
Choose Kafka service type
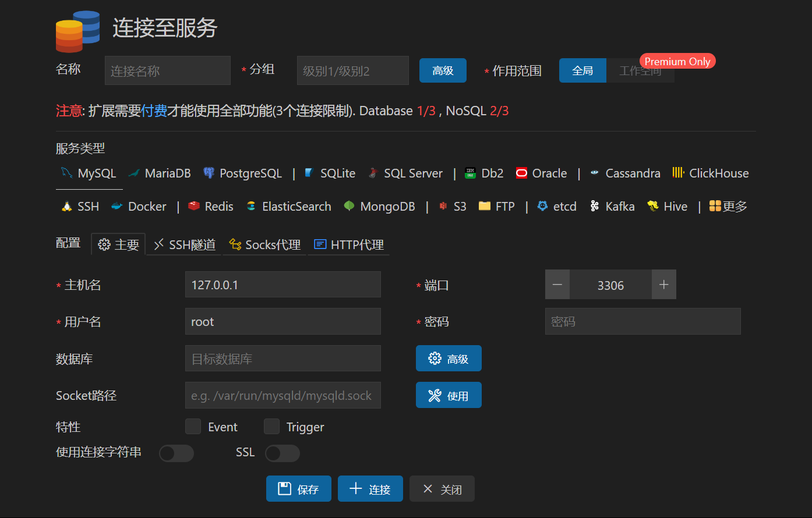(612, 207)
